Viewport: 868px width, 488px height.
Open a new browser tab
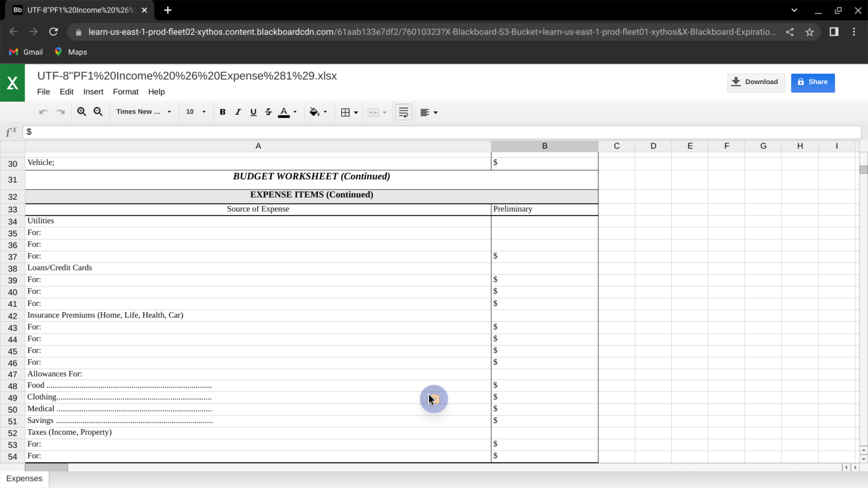pos(168,10)
